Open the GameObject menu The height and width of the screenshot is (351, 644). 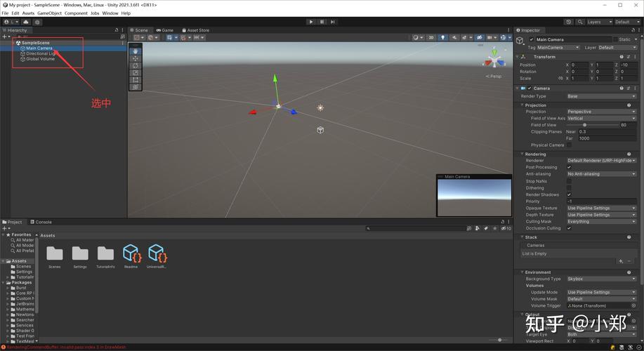(x=49, y=13)
